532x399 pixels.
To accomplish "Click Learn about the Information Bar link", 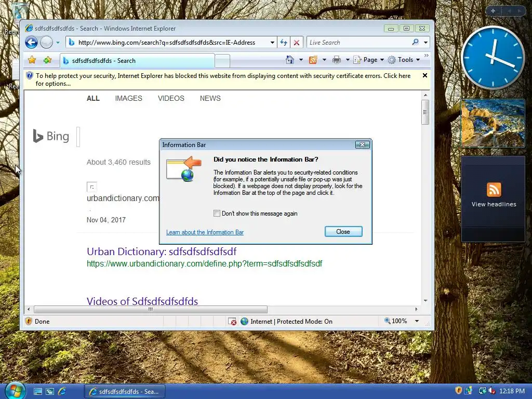I will (x=205, y=232).
